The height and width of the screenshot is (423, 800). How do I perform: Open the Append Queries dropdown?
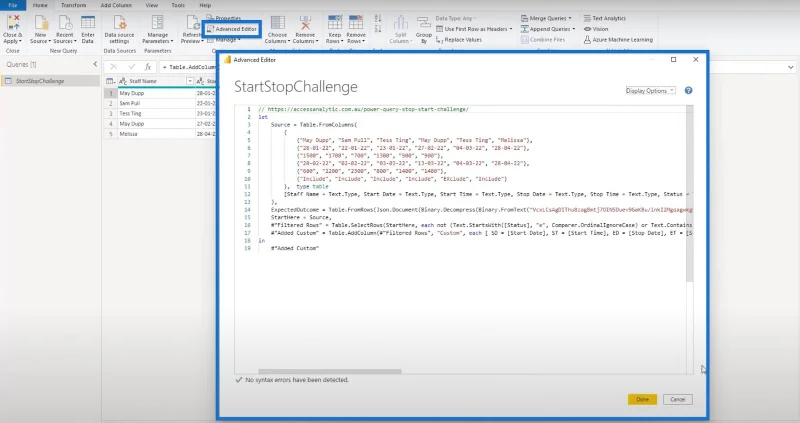tap(548, 29)
